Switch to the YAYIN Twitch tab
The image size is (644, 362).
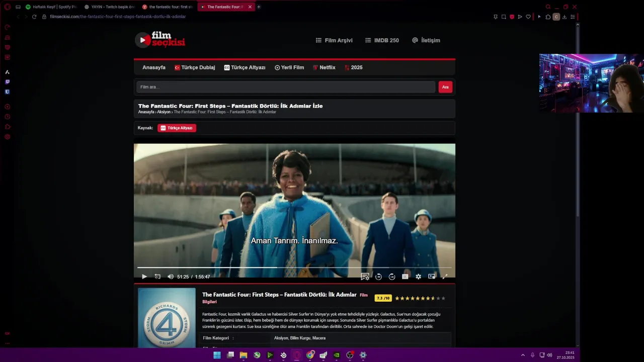click(109, 7)
